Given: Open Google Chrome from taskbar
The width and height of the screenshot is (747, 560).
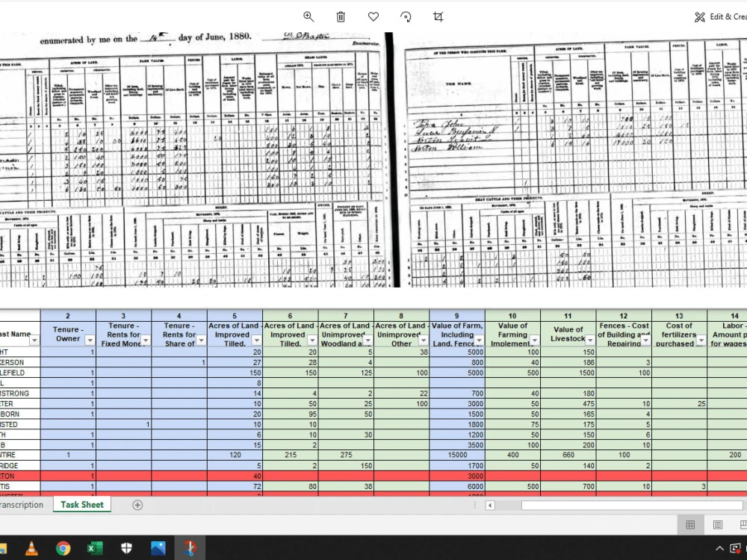Looking at the screenshot, I should pyautogui.click(x=63, y=548).
